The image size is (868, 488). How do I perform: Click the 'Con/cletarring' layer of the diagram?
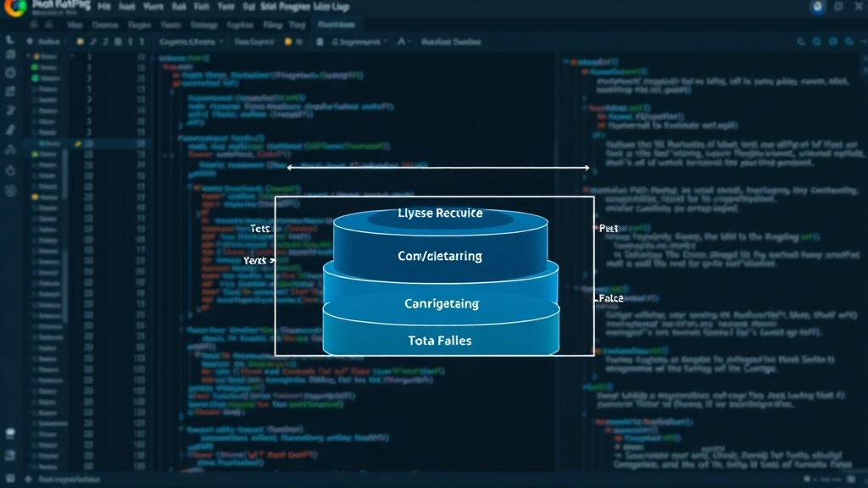pos(440,256)
